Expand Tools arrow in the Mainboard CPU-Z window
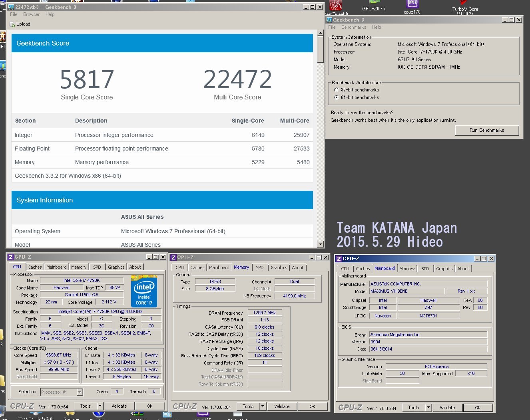The image size is (530, 420). pyautogui.click(x=428, y=408)
